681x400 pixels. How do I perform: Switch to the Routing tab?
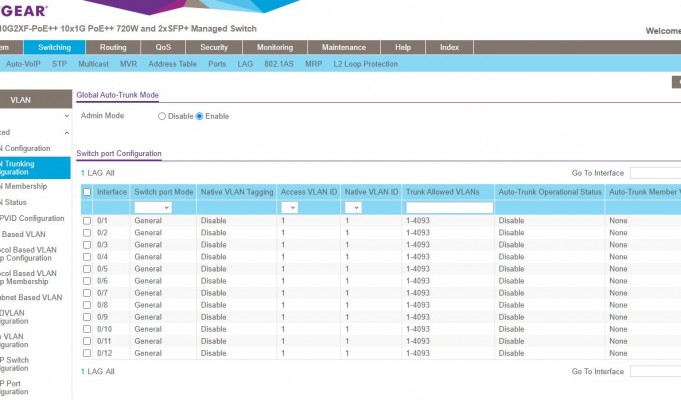113,47
